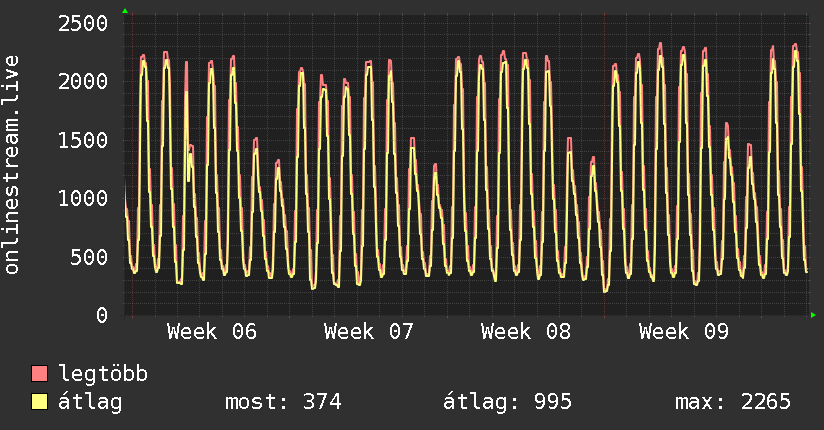
Task: Click the 'most: 374' statistic
Action: (x=282, y=402)
